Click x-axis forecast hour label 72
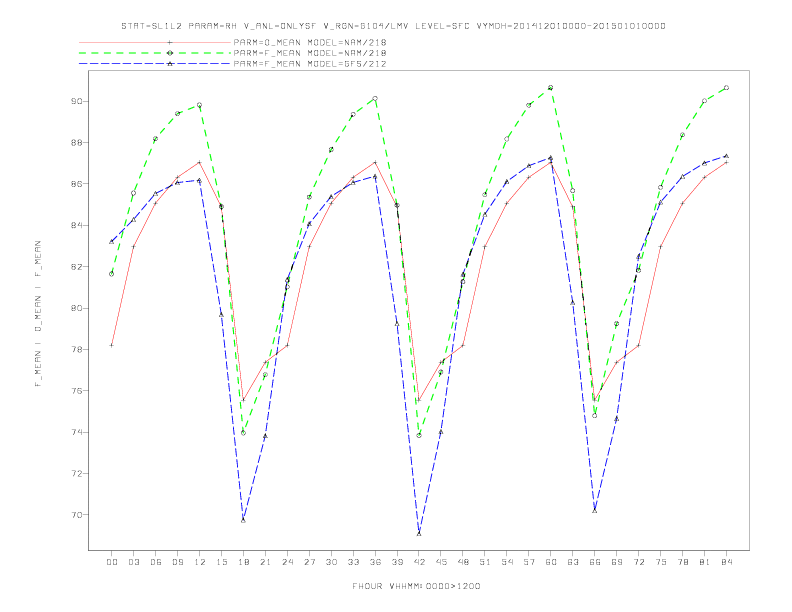 pos(638,562)
